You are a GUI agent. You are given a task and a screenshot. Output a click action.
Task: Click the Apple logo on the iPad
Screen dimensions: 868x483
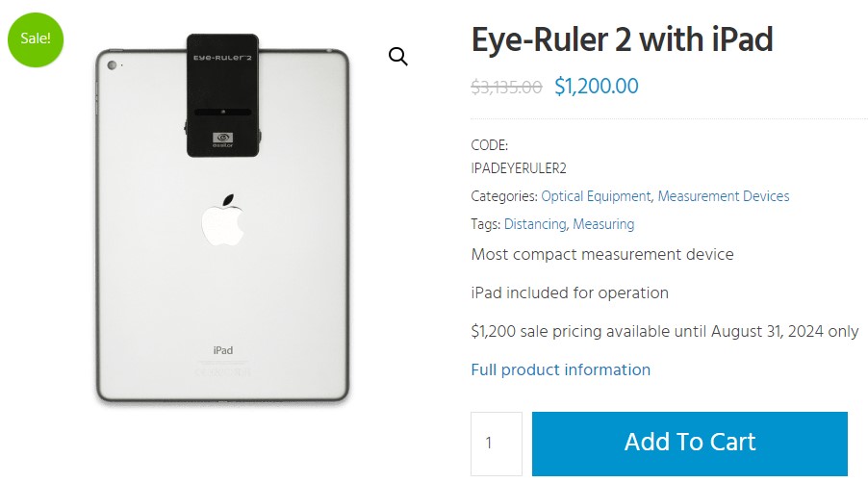(x=223, y=220)
